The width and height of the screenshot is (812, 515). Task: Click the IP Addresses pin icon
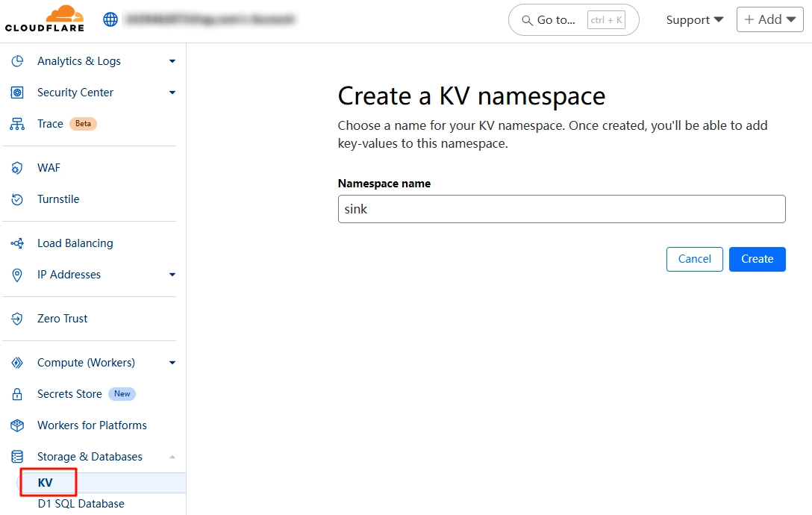[x=17, y=275]
